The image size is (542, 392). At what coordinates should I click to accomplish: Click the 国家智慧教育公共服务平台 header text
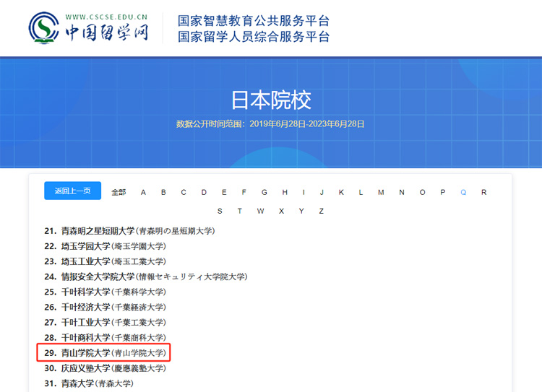tap(254, 21)
